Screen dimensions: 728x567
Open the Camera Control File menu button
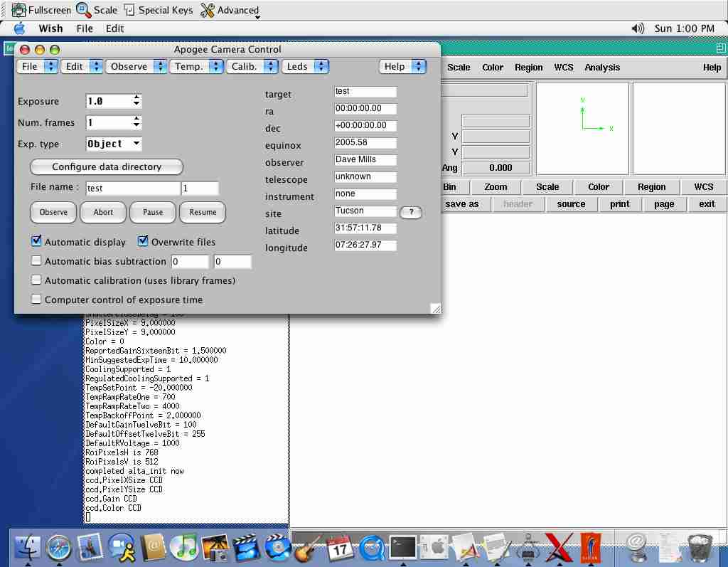click(x=37, y=66)
